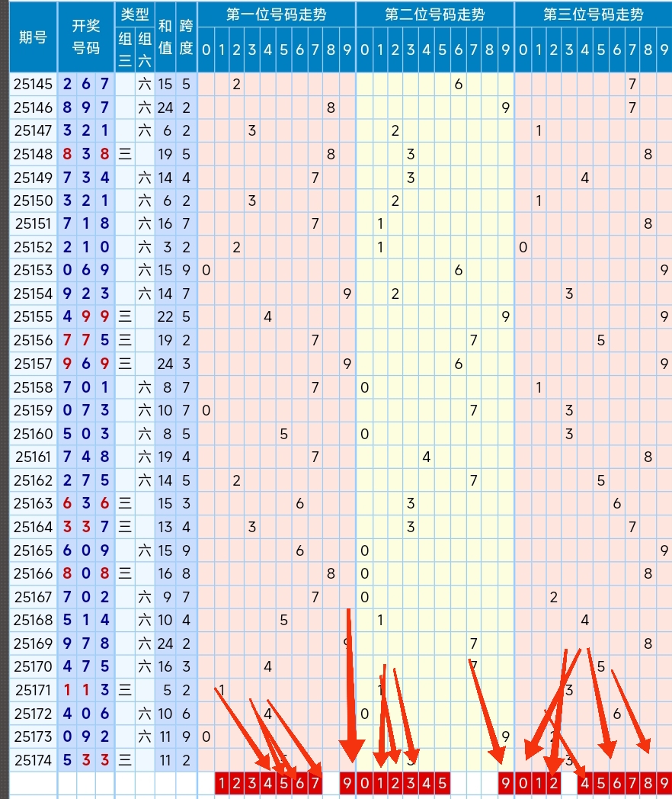Viewport: 672px width, 799px height.
Task: Select period number 25145
Action: point(33,84)
